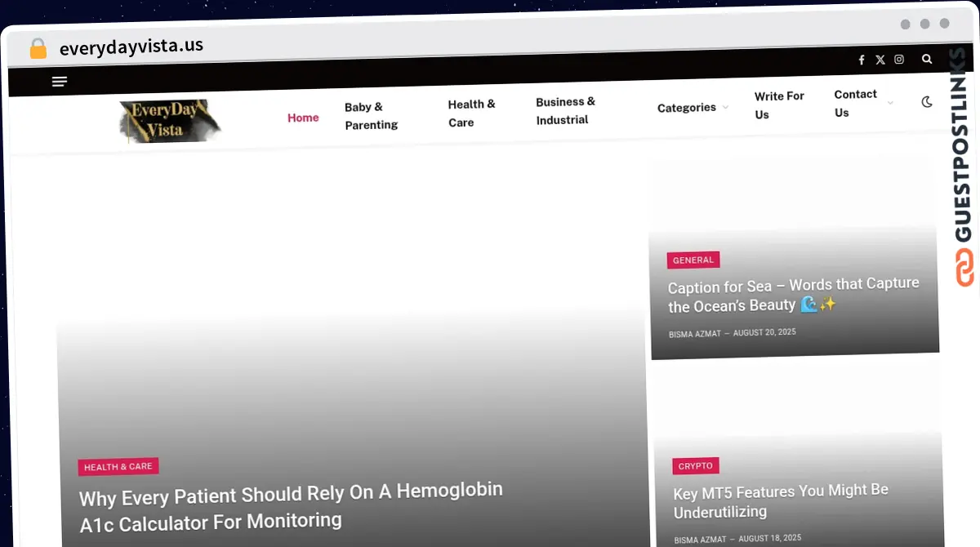Go to the Home menu item

click(303, 118)
